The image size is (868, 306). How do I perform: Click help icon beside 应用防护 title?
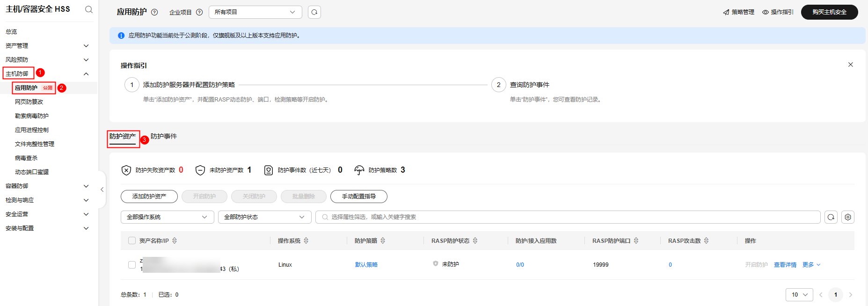[x=154, y=12]
